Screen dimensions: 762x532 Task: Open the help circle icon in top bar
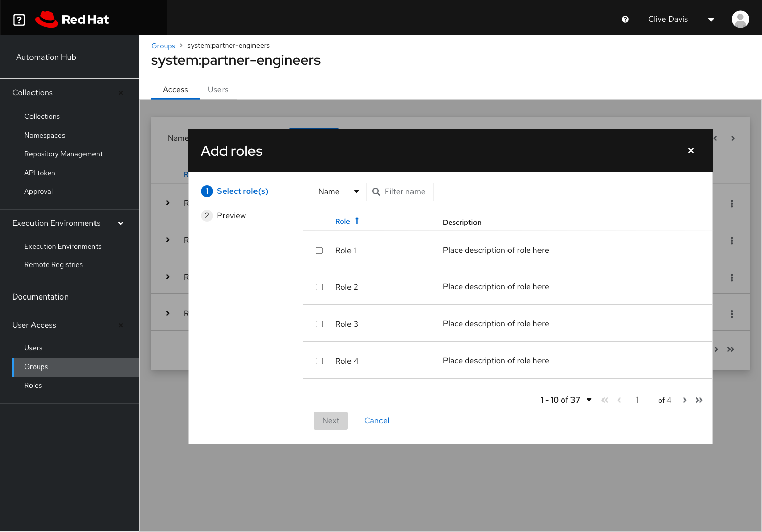[x=625, y=19]
